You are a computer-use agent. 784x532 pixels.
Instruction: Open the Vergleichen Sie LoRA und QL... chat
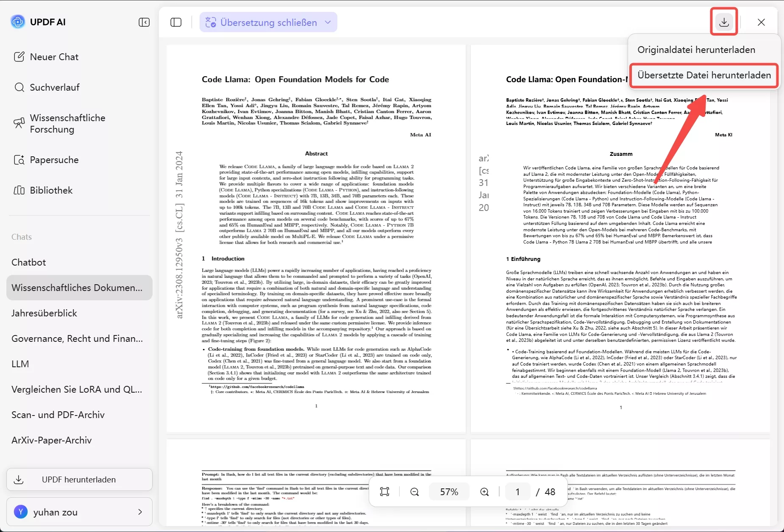pos(79,389)
